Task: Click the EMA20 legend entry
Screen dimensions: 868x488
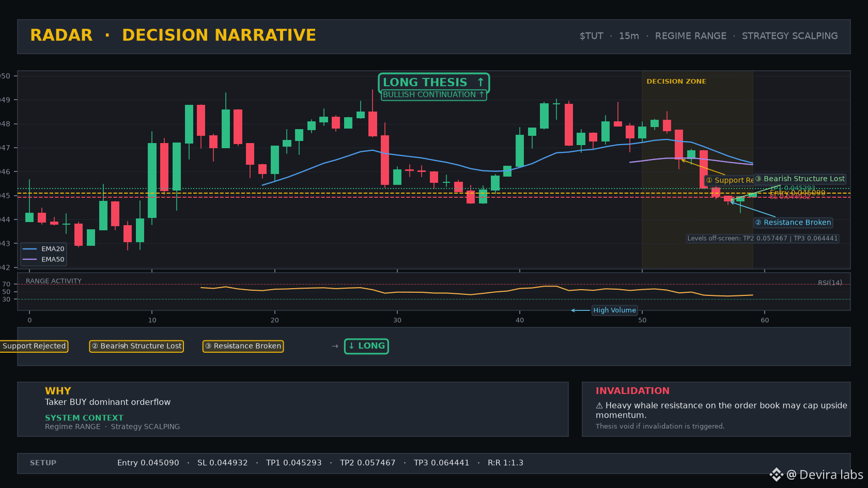Action: 44,249
